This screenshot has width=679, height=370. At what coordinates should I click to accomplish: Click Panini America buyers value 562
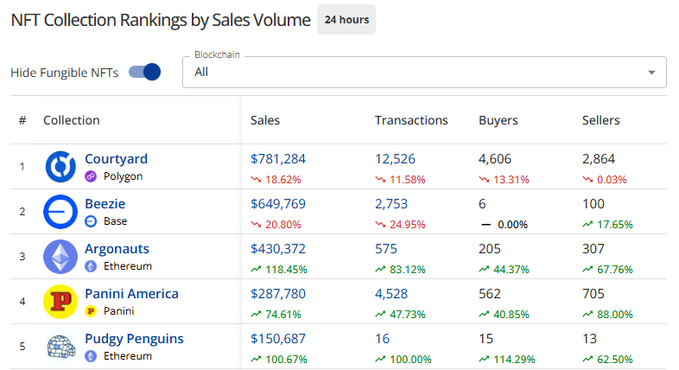pyautogui.click(x=489, y=294)
